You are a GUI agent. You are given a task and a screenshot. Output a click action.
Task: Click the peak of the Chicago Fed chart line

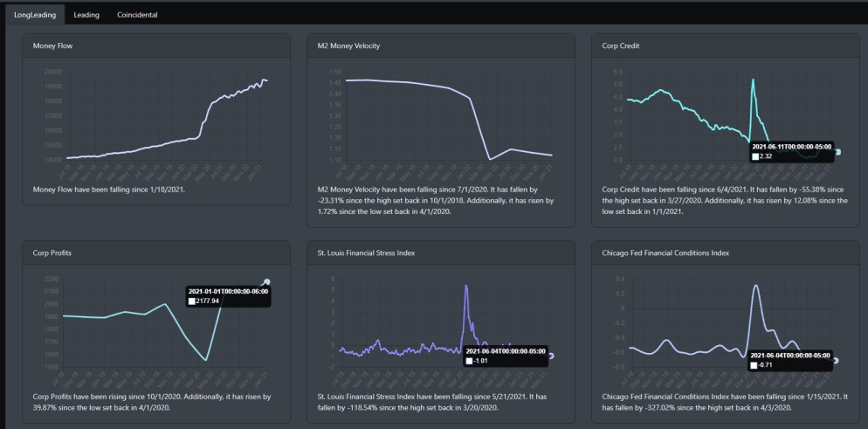755,285
